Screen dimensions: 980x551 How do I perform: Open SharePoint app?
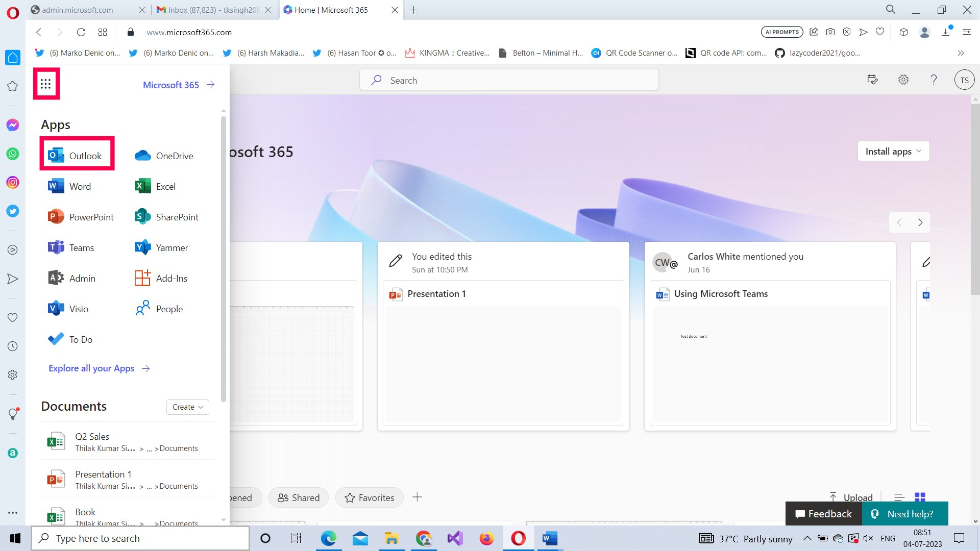(x=166, y=217)
